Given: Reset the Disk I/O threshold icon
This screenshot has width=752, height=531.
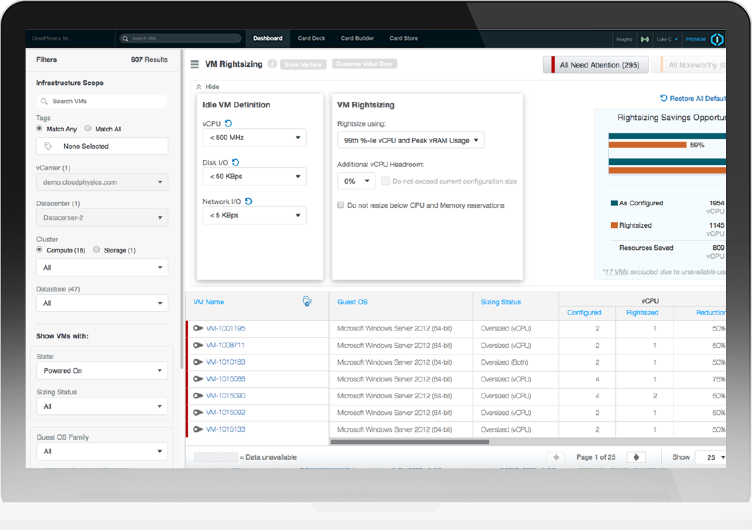Looking at the screenshot, I should [x=236, y=162].
